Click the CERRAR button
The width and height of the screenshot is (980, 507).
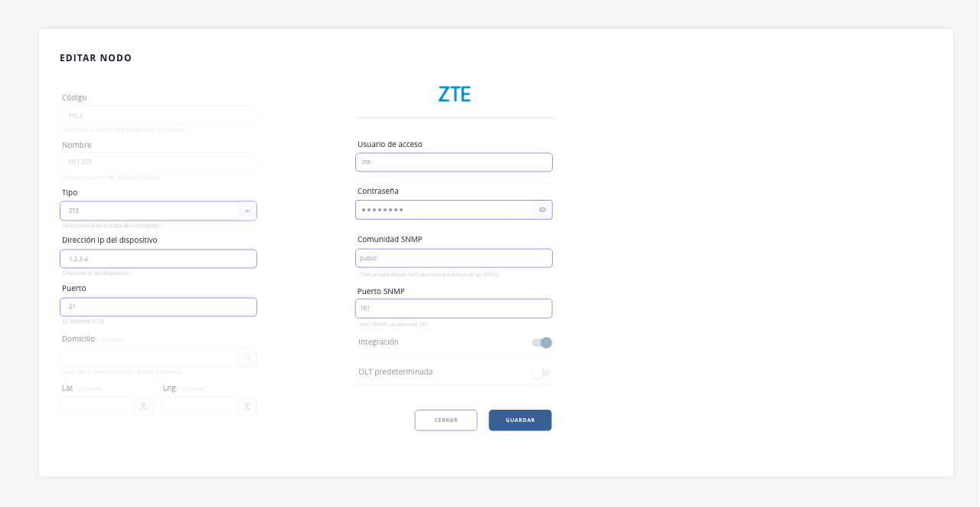click(x=446, y=420)
